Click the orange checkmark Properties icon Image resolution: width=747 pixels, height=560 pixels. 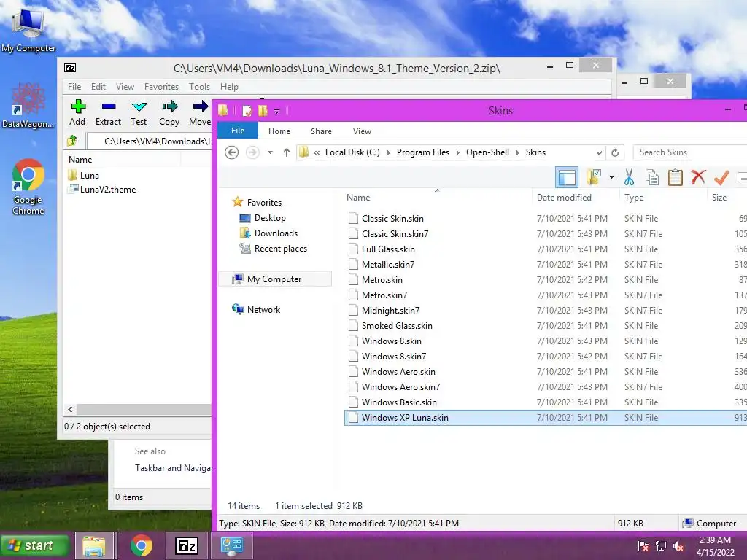(x=721, y=177)
